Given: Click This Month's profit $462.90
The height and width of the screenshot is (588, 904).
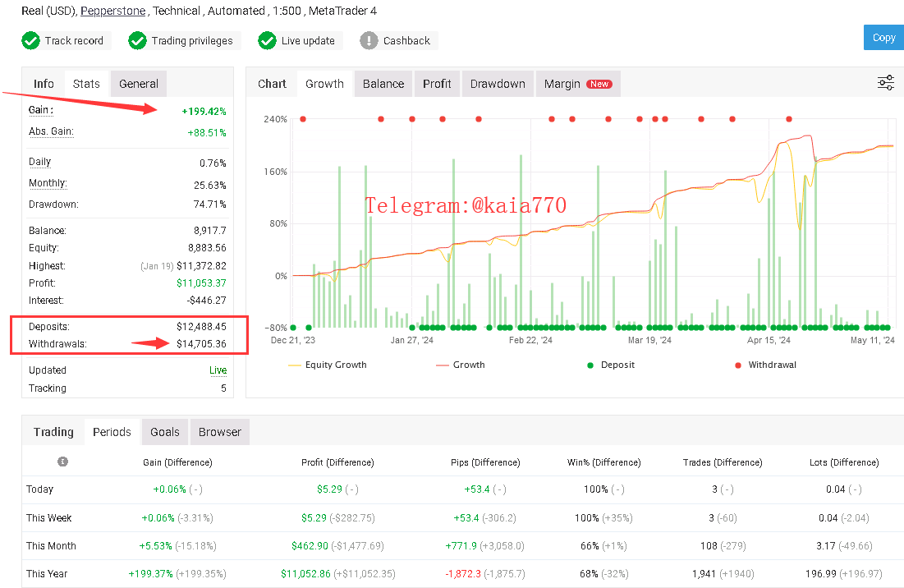Looking at the screenshot, I should click(310, 546).
